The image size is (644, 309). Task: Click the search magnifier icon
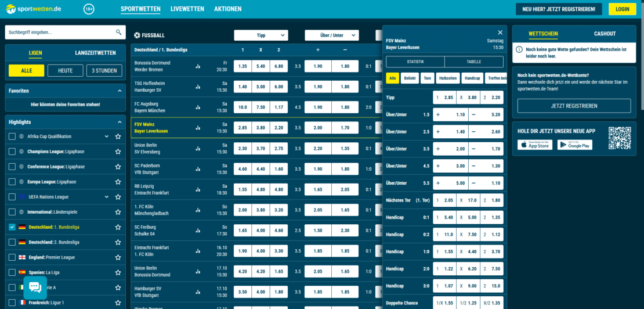click(119, 32)
